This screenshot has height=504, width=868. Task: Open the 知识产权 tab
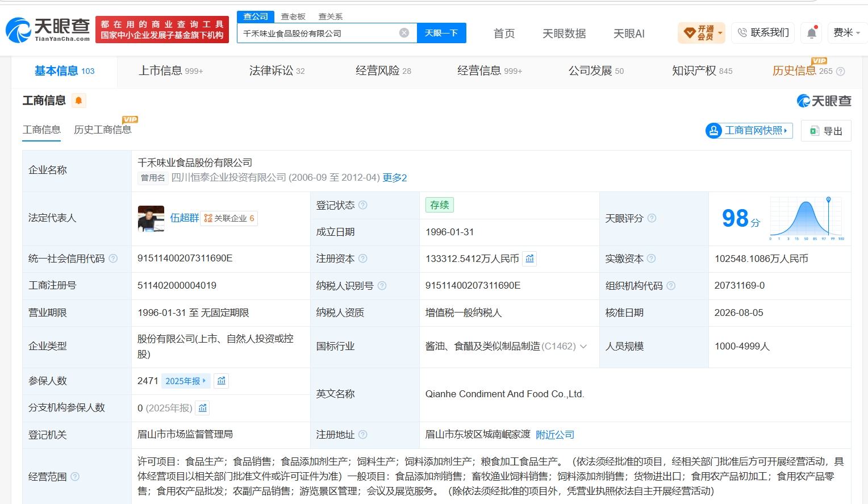(x=702, y=71)
